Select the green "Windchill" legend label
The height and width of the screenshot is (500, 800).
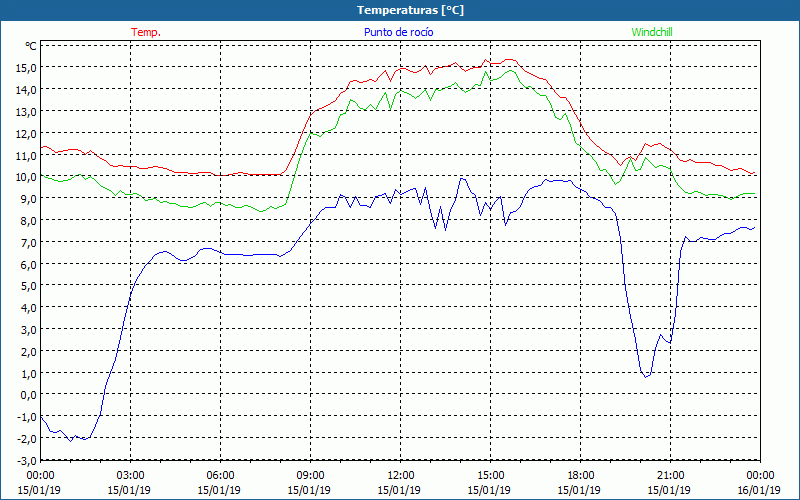(652, 32)
